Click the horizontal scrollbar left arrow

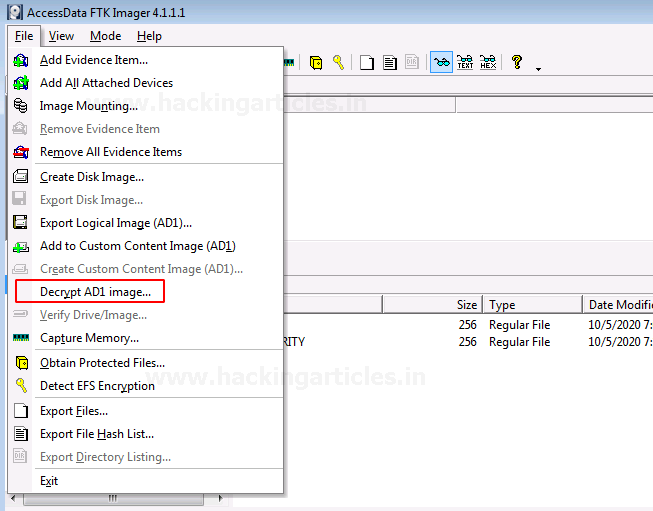[x=14, y=498]
